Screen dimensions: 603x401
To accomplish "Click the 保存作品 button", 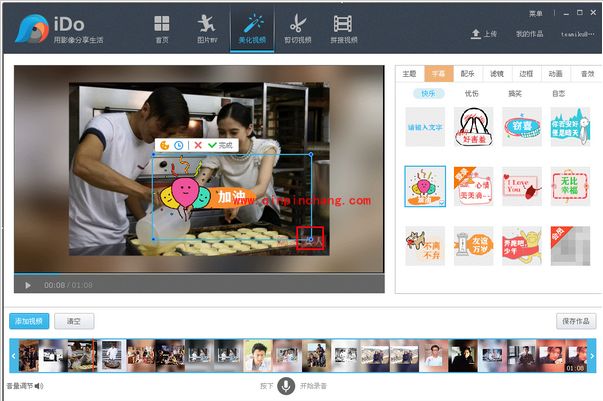I will [x=575, y=321].
